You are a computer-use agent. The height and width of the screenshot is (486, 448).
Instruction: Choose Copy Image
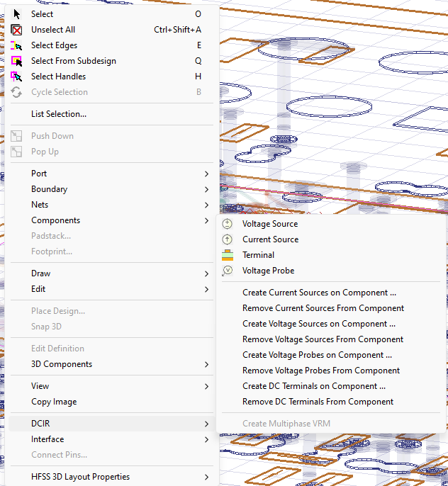[x=111, y=402]
